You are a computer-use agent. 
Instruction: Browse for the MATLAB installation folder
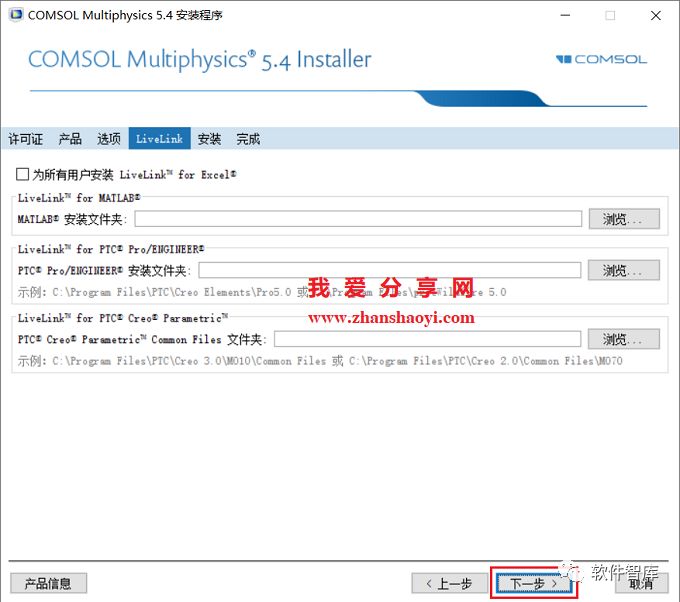coord(624,219)
